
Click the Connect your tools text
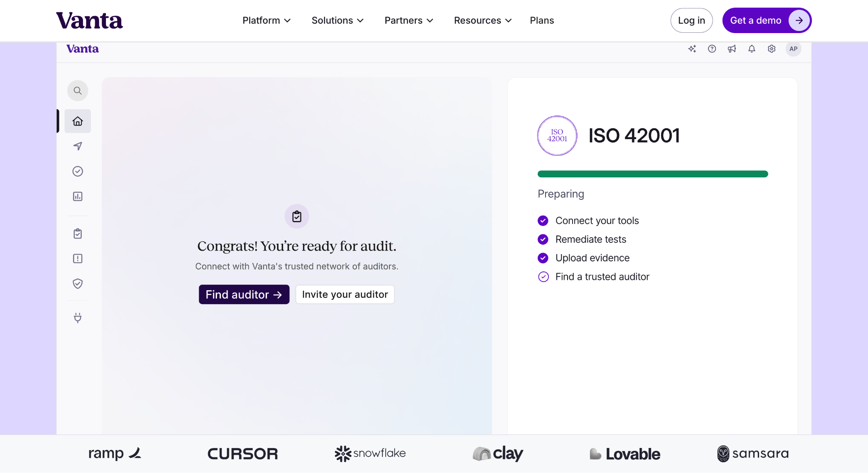point(597,221)
